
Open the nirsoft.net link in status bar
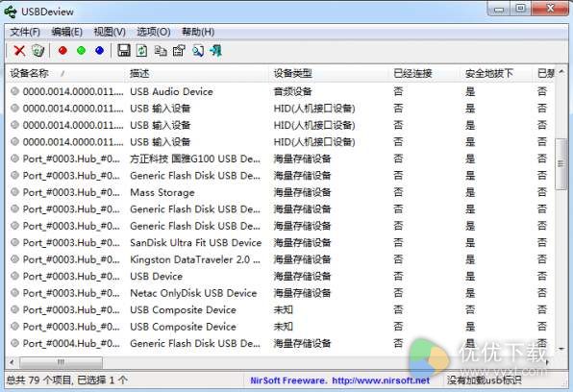(x=381, y=380)
